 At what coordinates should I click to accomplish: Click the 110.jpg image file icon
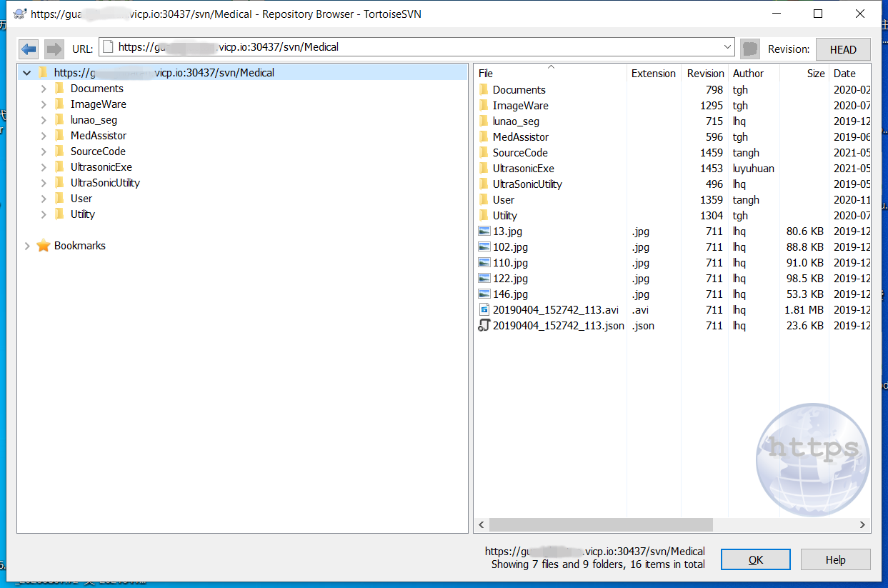click(x=484, y=262)
